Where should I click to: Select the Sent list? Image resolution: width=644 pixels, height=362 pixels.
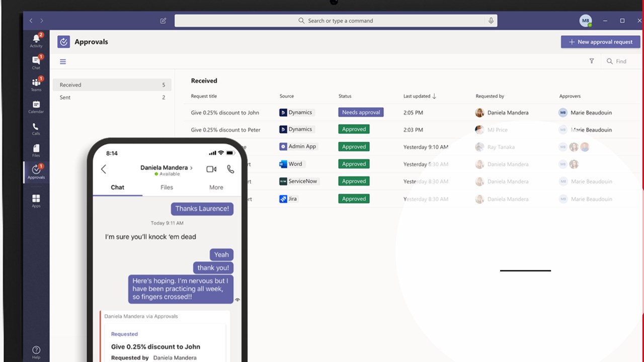pyautogui.click(x=112, y=98)
